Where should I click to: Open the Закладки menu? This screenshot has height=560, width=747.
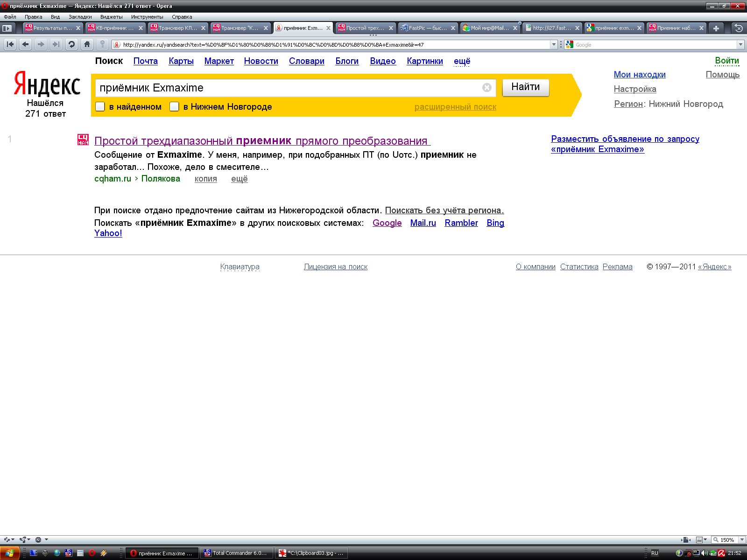tap(80, 17)
